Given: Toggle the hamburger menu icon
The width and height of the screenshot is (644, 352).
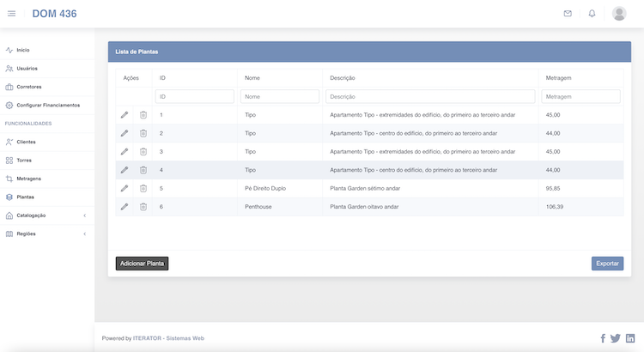Looking at the screenshot, I should pyautogui.click(x=11, y=14).
